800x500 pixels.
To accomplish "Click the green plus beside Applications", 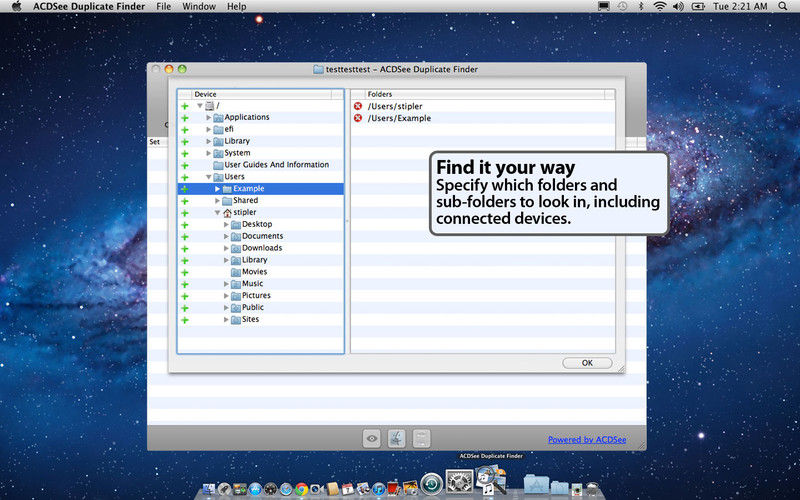I will click(185, 118).
